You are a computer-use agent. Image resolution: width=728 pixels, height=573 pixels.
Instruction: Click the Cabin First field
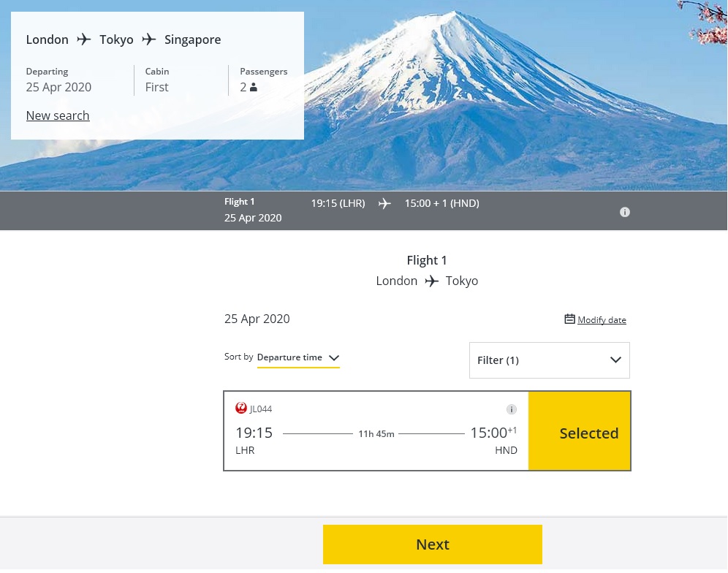156,87
